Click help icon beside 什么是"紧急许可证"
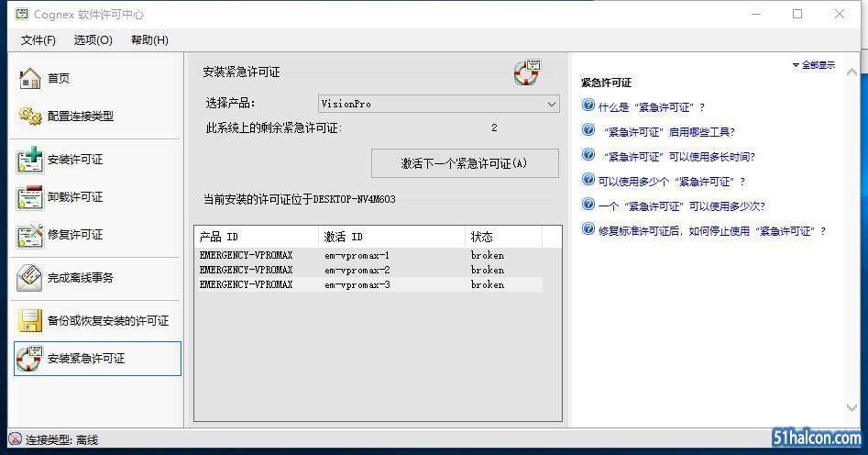 tap(588, 105)
